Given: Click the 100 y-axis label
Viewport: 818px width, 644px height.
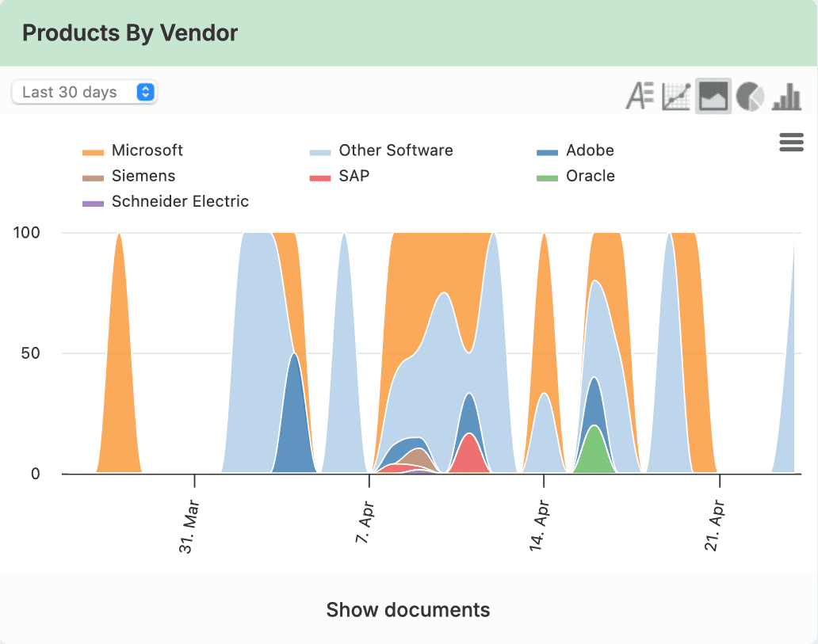Looking at the screenshot, I should [27, 233].
